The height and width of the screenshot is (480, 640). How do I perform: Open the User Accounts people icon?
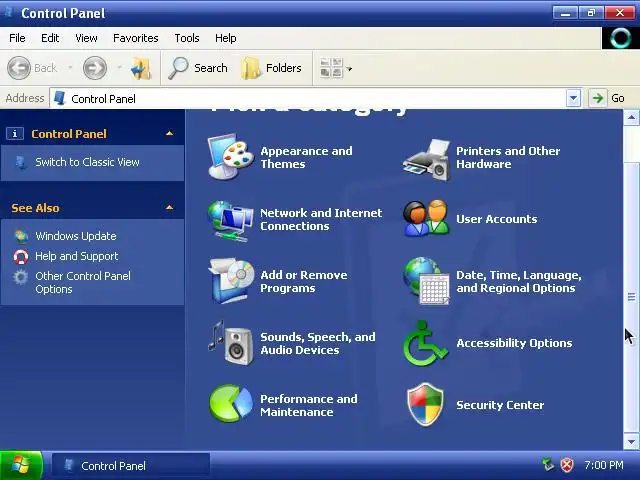click(x=427, y=218)
